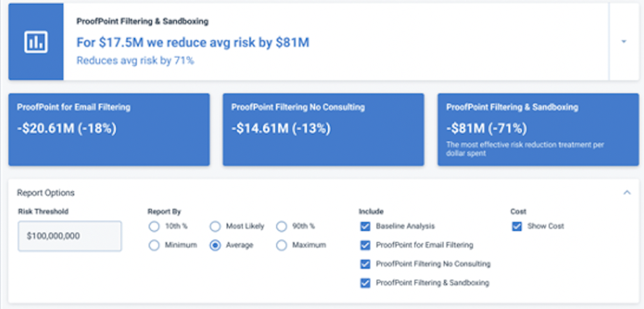The height and width of the screenshot is (309, 644).
Task: Uncheck the Baseline Analysis checkbox
Action: (x=365, y=227)
